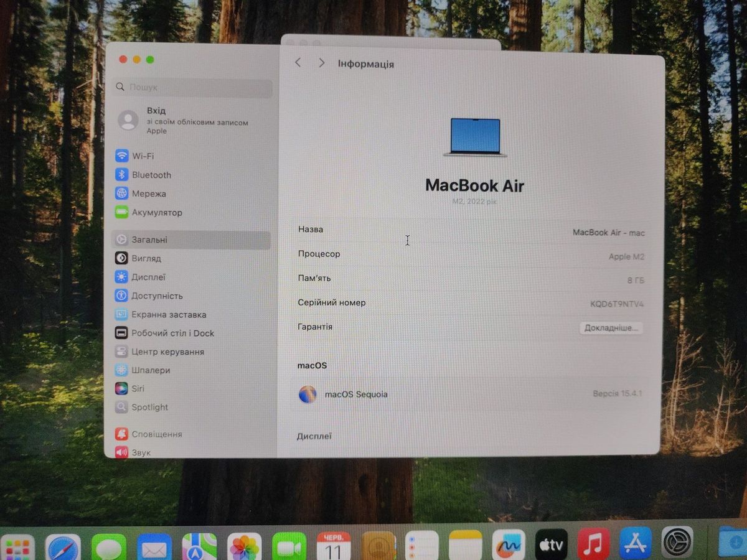
Task: Go forward with the right chevron
Action: pyautogui.click(x=321, y=63)
